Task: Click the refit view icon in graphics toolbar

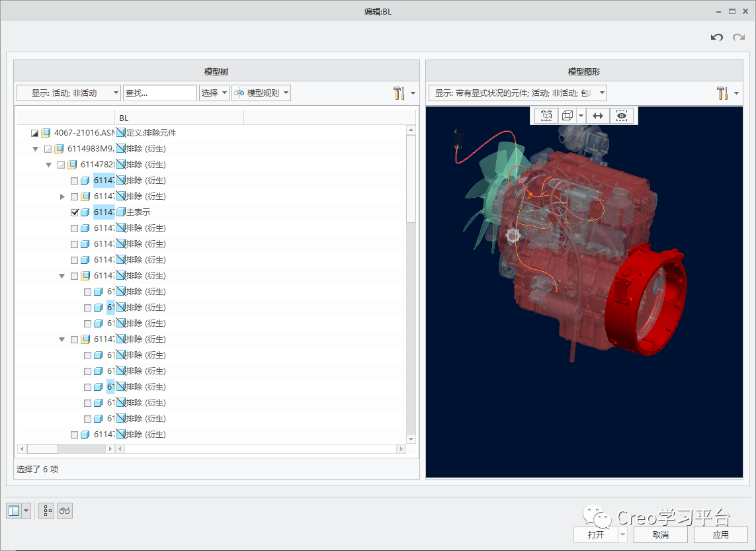Action: click(x=546, y=116)
